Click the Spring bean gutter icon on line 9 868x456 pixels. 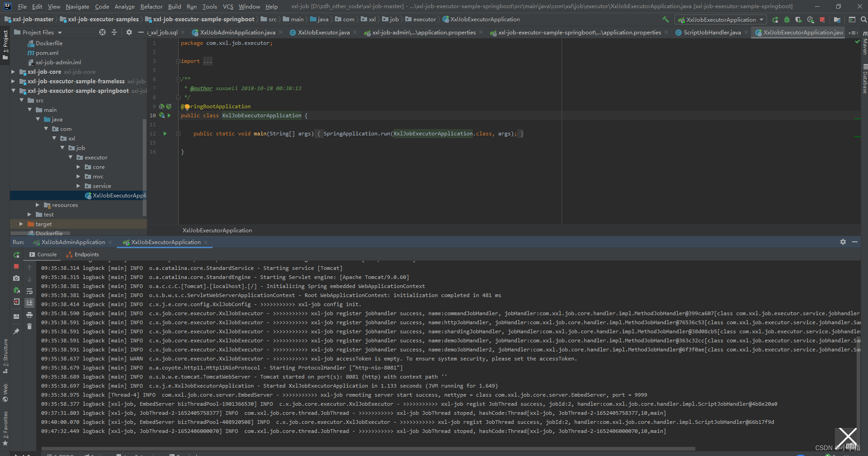coord(161,106)
